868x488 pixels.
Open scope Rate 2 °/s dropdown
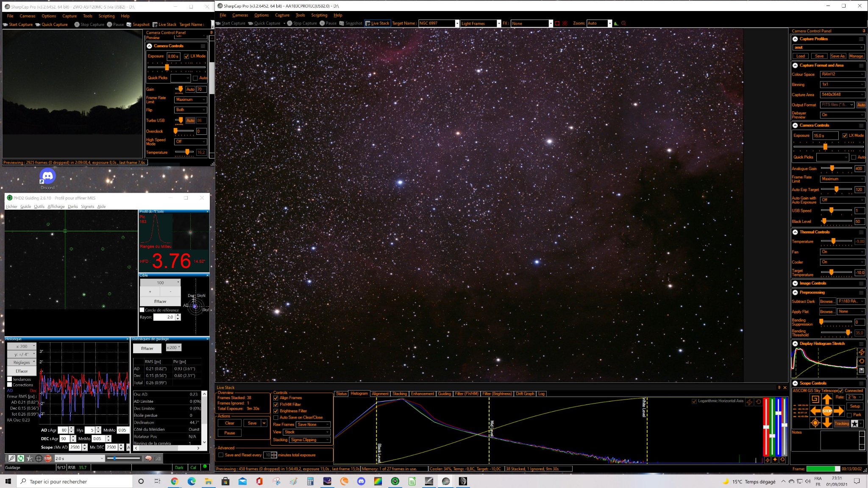(855, 397)
